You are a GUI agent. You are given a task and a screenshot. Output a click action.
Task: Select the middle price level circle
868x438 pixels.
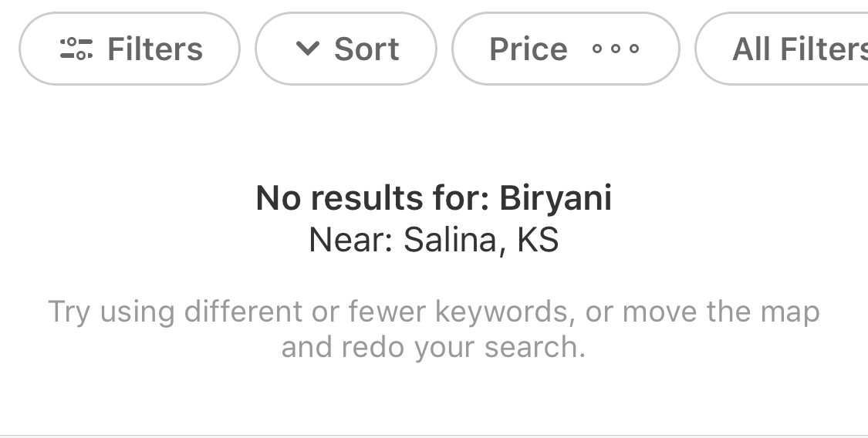click(x=616, y=49)
